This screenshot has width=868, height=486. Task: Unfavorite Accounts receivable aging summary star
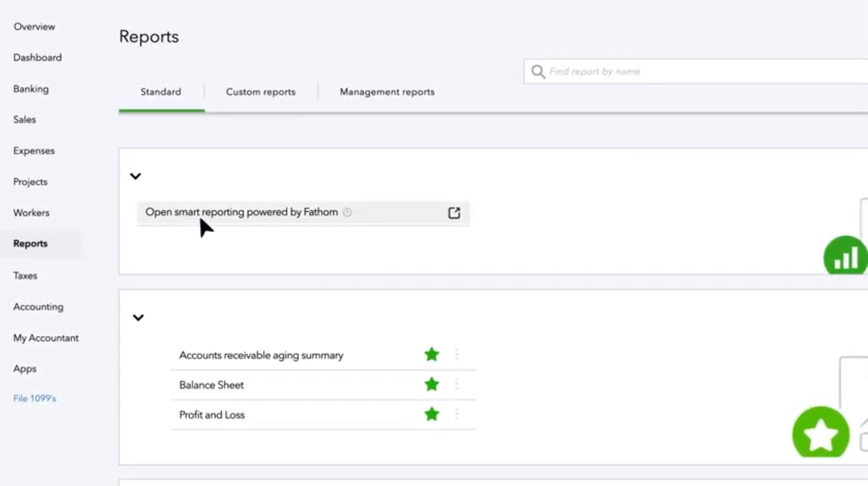pyautogui.click(x=431, y=355)
